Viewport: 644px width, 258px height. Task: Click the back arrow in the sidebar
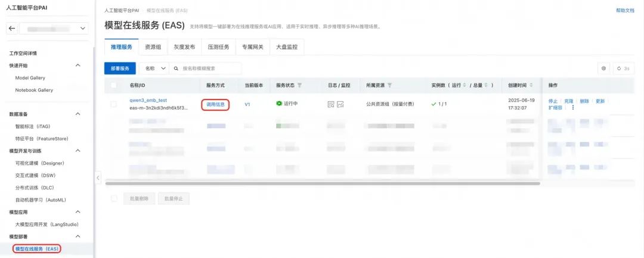12,29
